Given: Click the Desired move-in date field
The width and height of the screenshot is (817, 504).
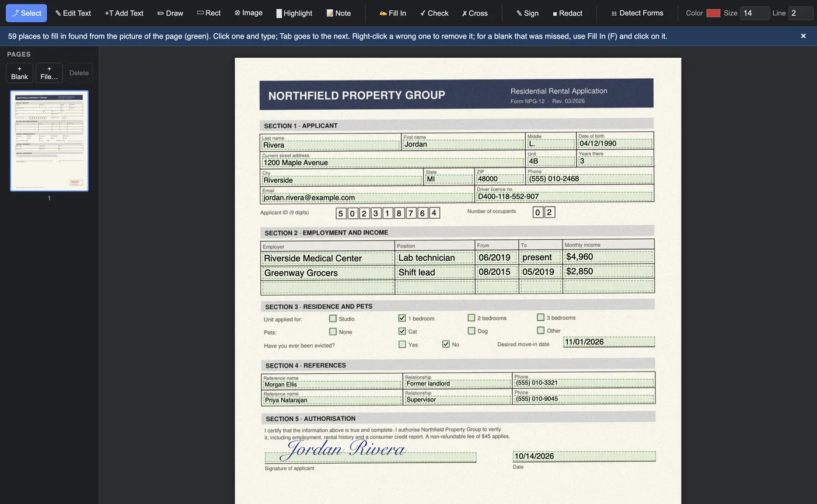Looking at the screenshot, I should 609,342.
